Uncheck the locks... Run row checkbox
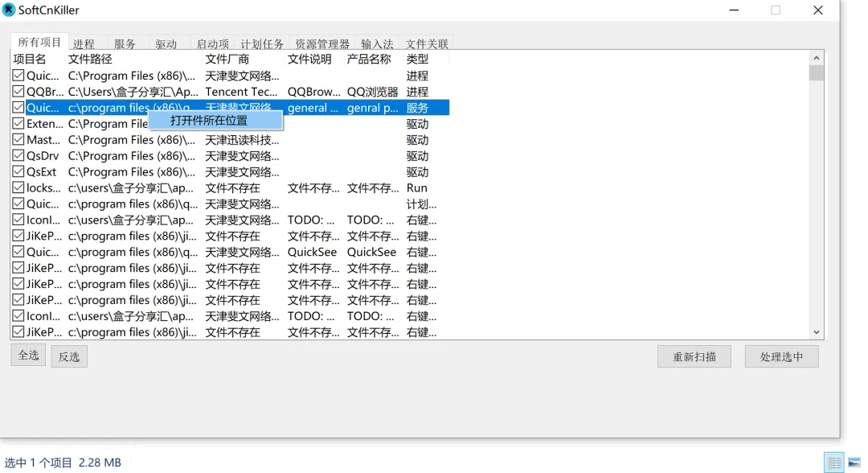This screenshot has height=473, width=868. point(18,187)
